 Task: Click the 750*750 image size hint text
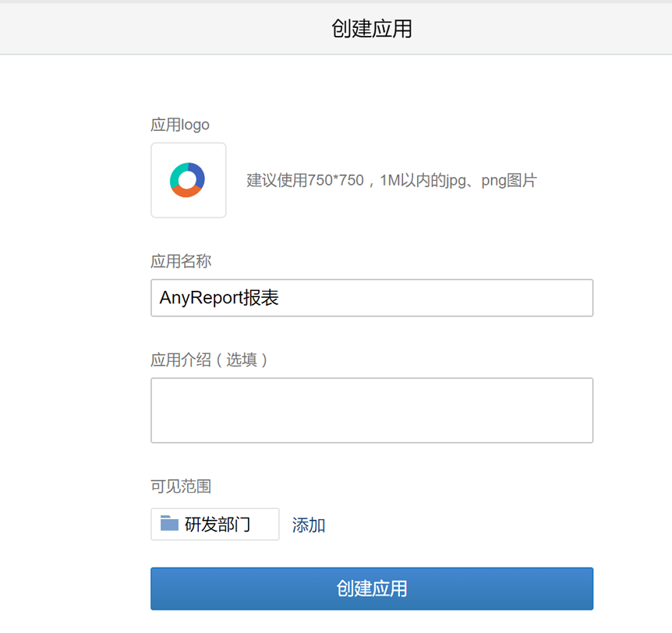point(391,180)
